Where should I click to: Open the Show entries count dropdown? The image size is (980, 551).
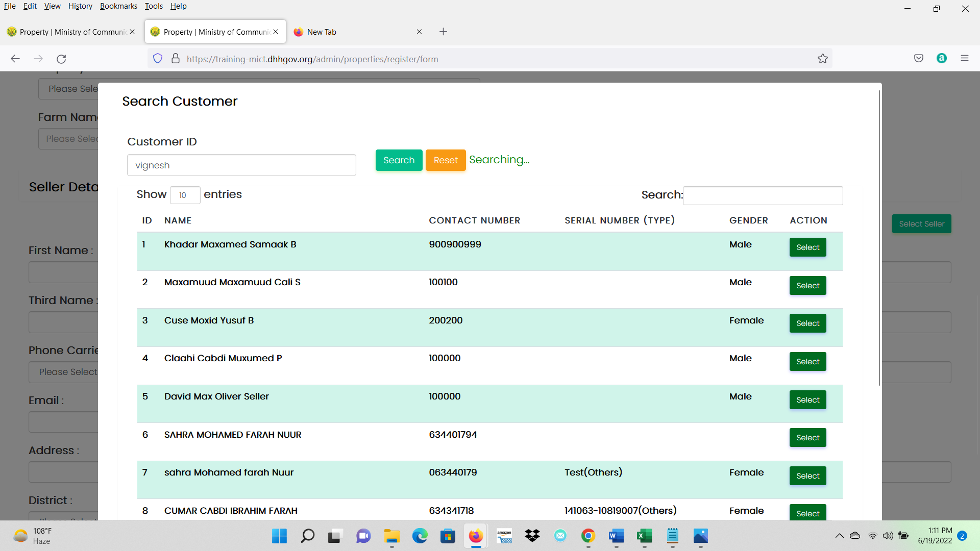[x=185, y=195]
